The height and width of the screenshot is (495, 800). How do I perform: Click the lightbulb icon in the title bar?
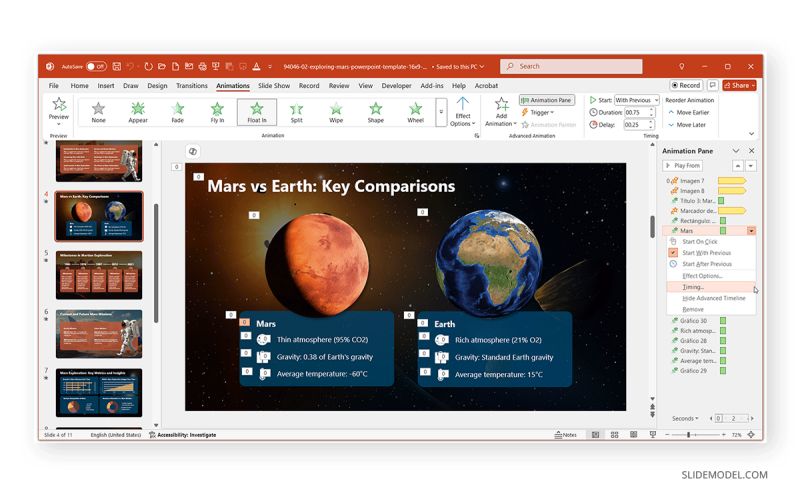click(x=682, y=66)
